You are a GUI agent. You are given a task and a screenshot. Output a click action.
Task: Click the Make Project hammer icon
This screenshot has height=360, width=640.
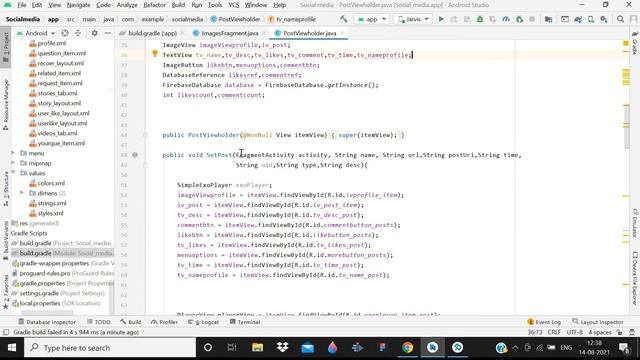[344, 19]
